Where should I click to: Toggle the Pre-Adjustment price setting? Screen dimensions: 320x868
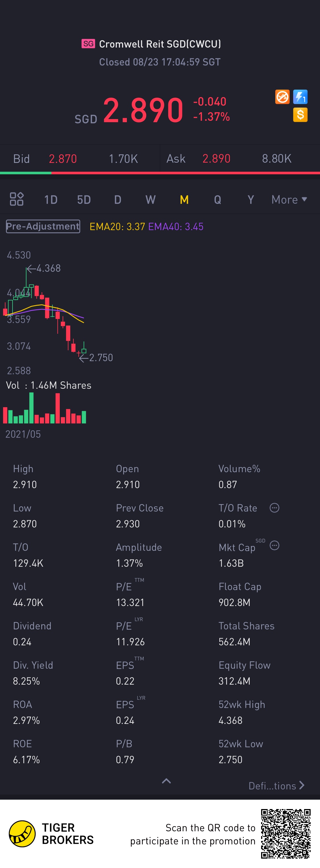tap(43, 226)
